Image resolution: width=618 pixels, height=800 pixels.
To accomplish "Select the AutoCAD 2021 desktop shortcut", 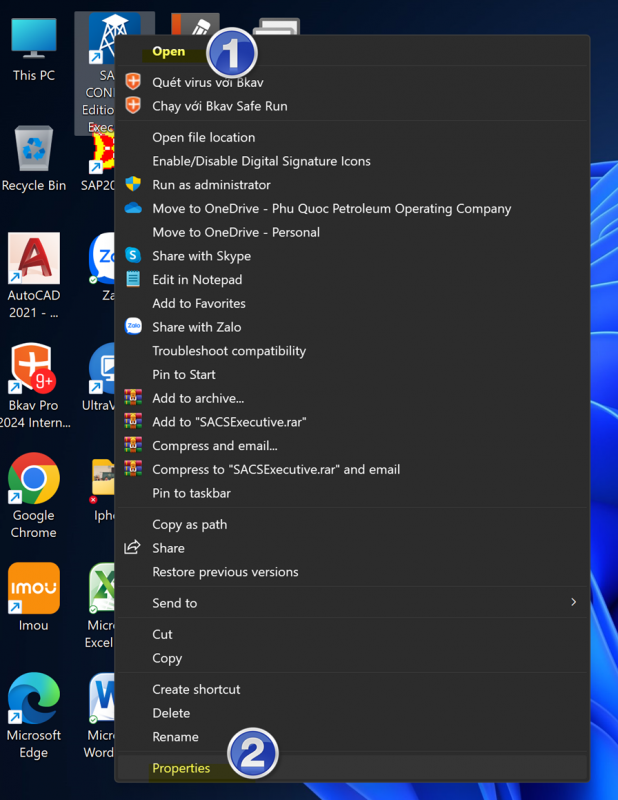I will [34, 276].
